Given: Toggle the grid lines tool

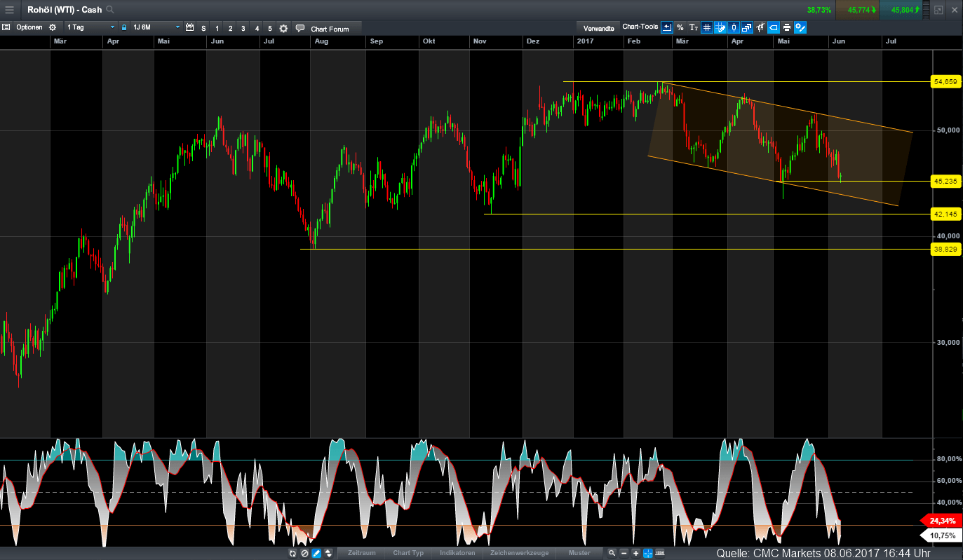Looking at the screenshot, I should tap(707, 27).
